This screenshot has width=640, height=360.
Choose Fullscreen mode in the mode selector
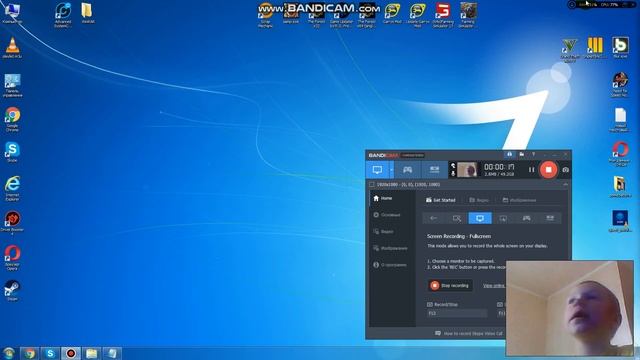[480, 218]
